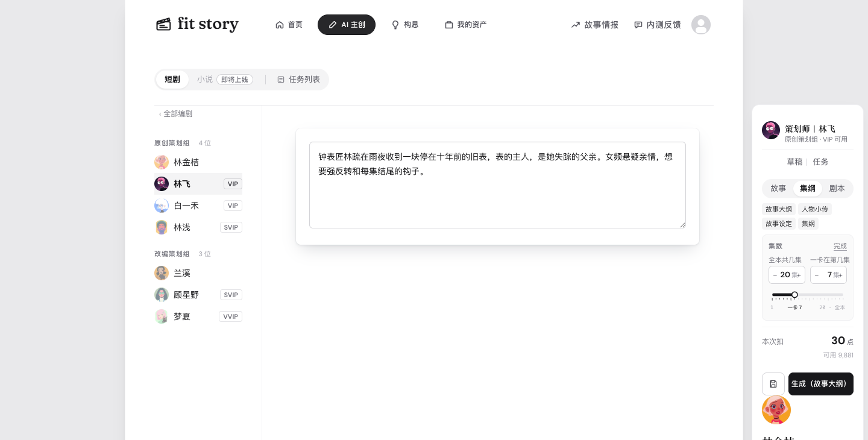This screenshot has width=868, height=440.
Task: Click 兰溪's avatar in the planner list
Action: click(162, 273)
